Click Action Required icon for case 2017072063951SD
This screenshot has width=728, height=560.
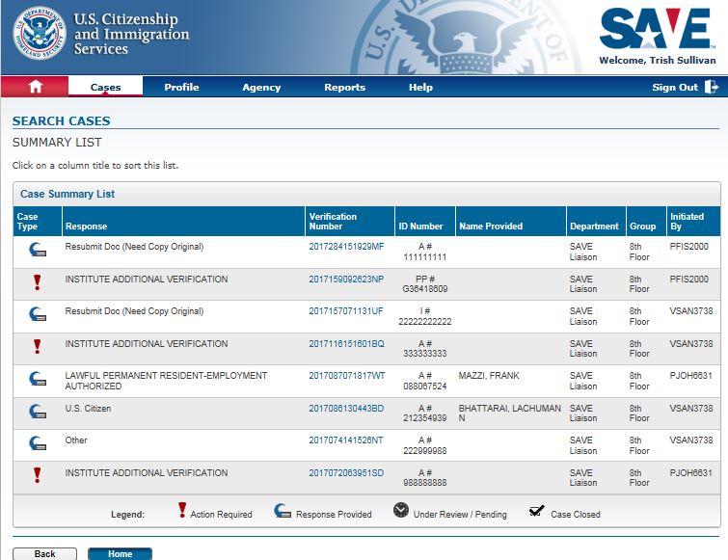(37, 476)
